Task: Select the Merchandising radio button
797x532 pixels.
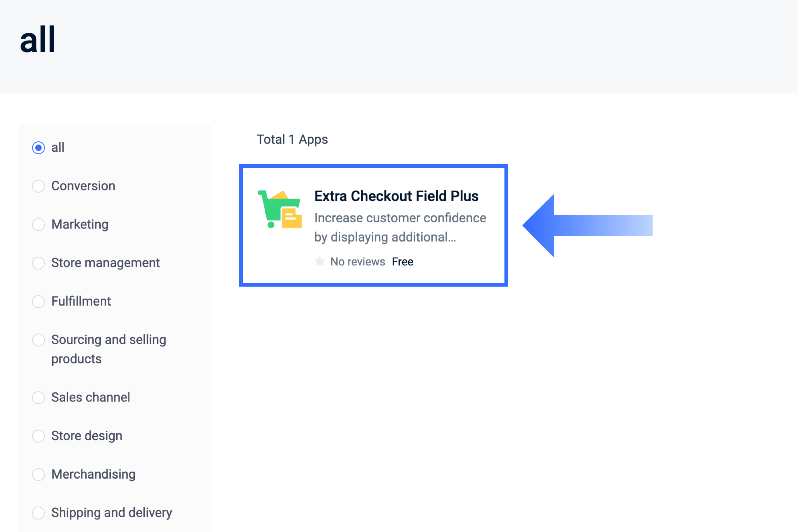Action: (38, 474)
